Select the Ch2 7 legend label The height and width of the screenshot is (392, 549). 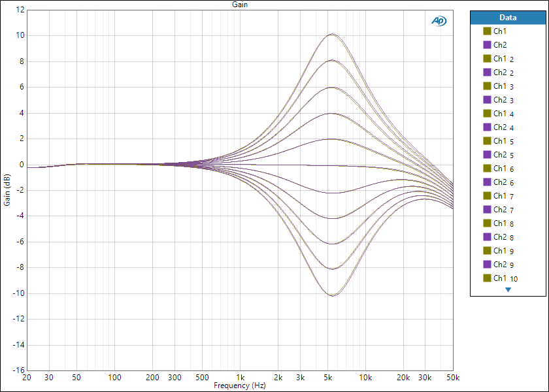click(x=503, y=210)
